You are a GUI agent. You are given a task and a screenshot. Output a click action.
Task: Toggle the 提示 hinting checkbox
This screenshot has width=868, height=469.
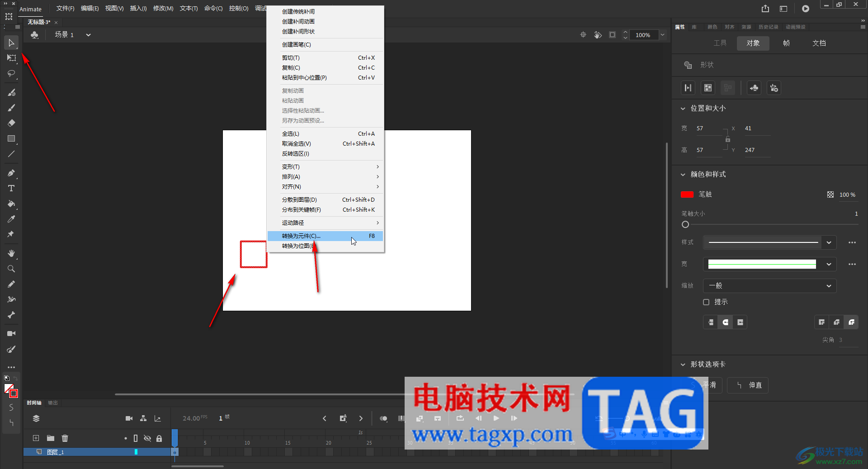tap(706, 302)
